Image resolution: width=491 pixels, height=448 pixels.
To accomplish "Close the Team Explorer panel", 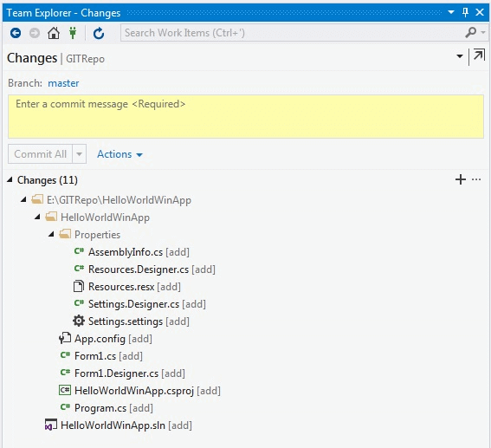I will click(x=480, y=12).
